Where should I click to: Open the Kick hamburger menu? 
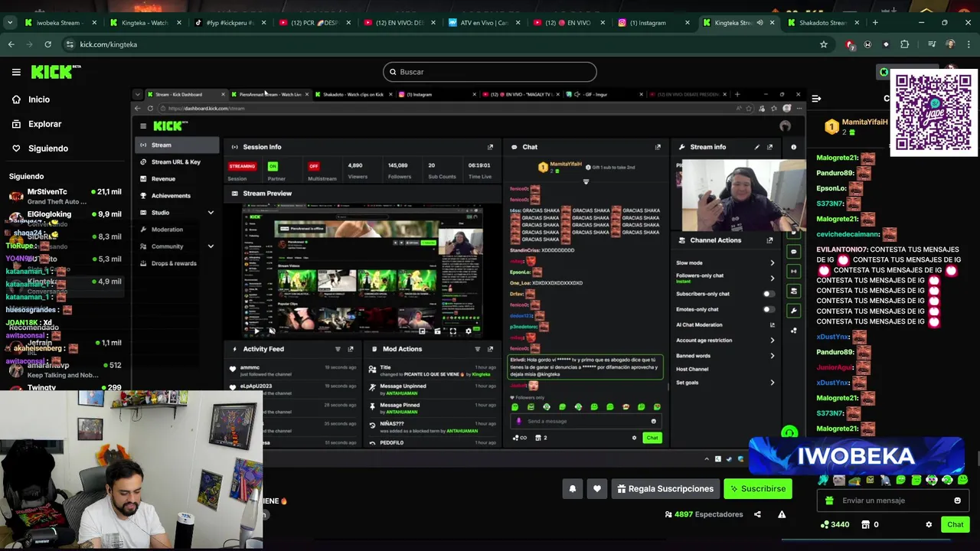point(16,72)
